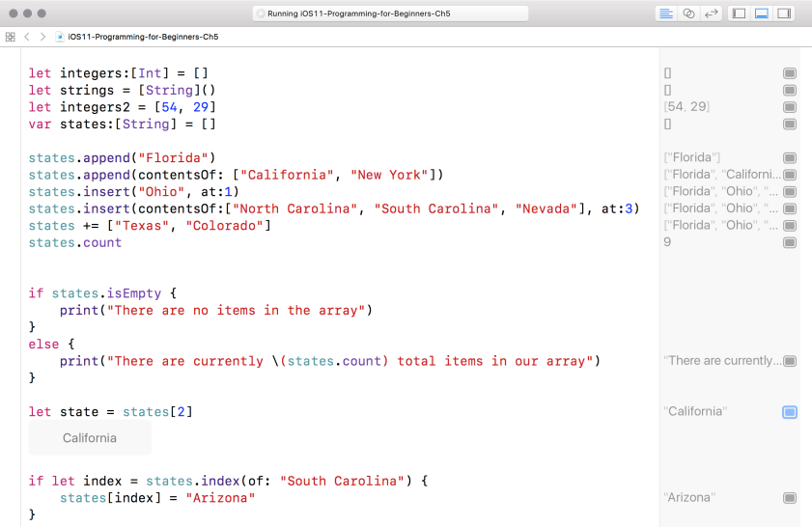The width and height of the screenshot is (812, 527).
Task: Show result for insert contentsOf North Carolina line
Action: point(790,208)
